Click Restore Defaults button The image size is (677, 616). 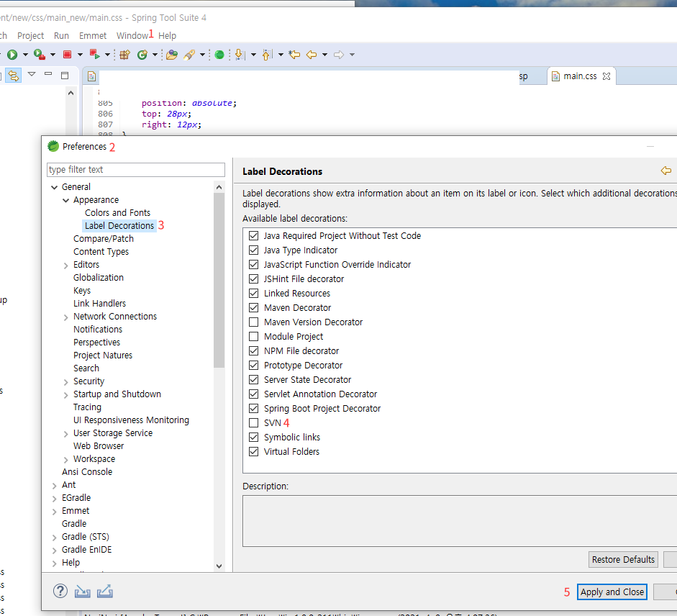click(623, 559)
